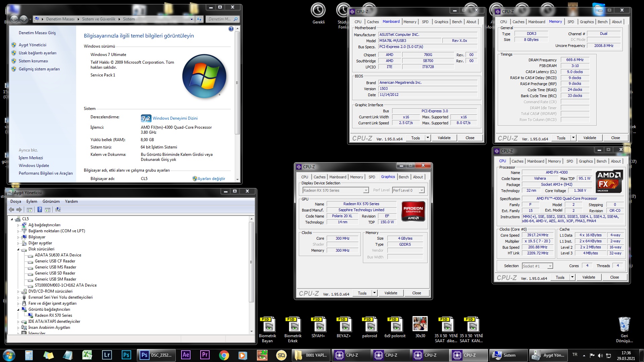Image resolution: width=644 pixels, height=362 pixels.
Task: Click help icon in Device Manager toolbar
Action: [40, 210]
